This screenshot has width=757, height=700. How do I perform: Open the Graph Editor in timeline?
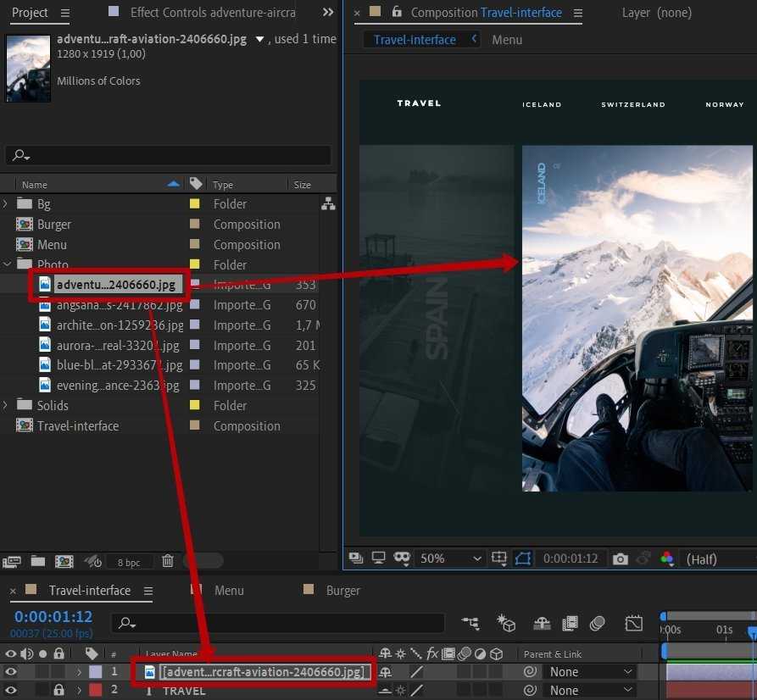633,624
